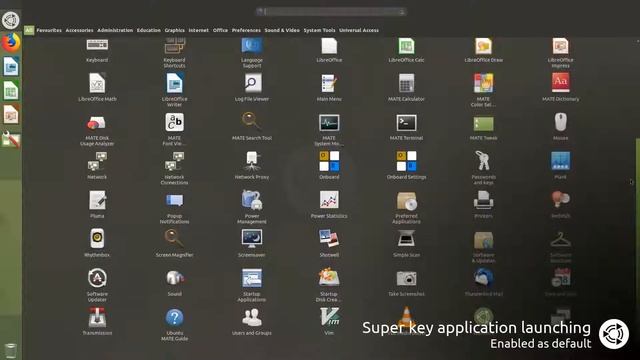Open Main Menu editor

pyautogui.click(x=329, y=87)
